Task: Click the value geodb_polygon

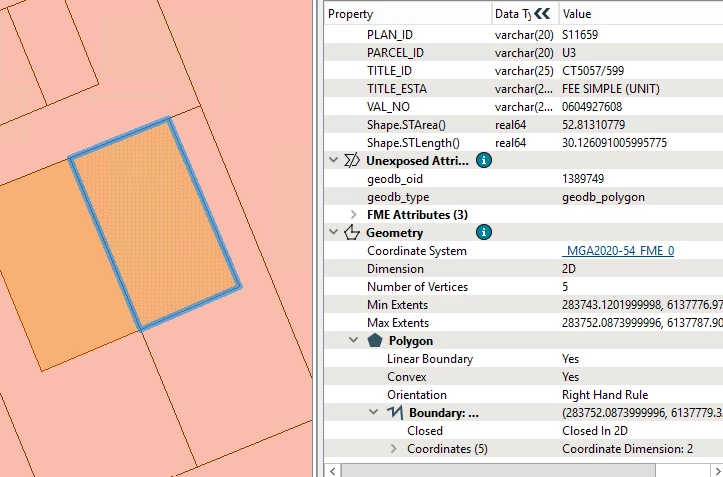Action: 603,197
